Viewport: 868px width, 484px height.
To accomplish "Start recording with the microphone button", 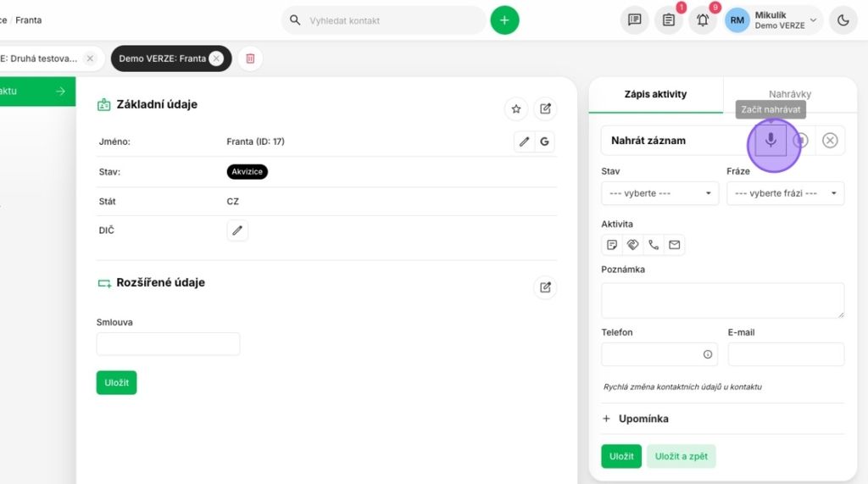I will pos(771,141).
